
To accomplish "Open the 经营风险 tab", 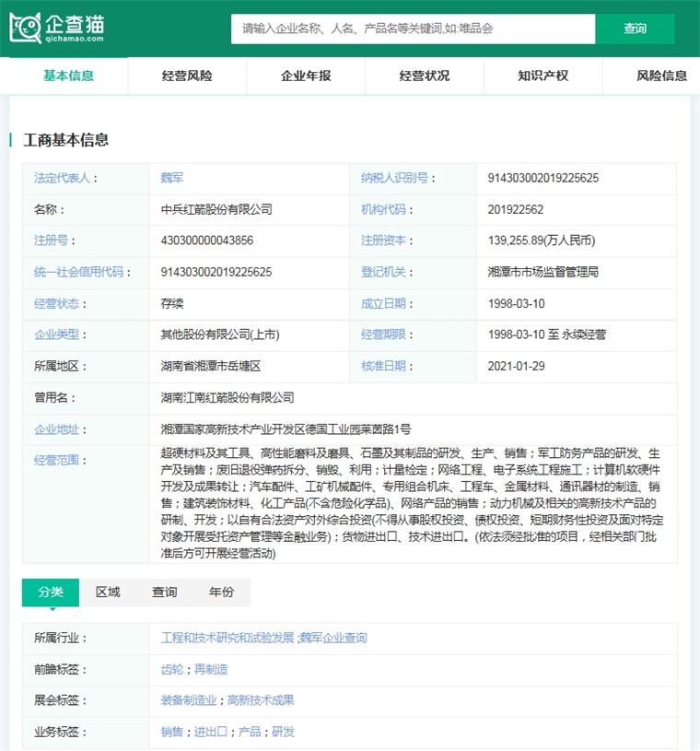I will (187, 76).
